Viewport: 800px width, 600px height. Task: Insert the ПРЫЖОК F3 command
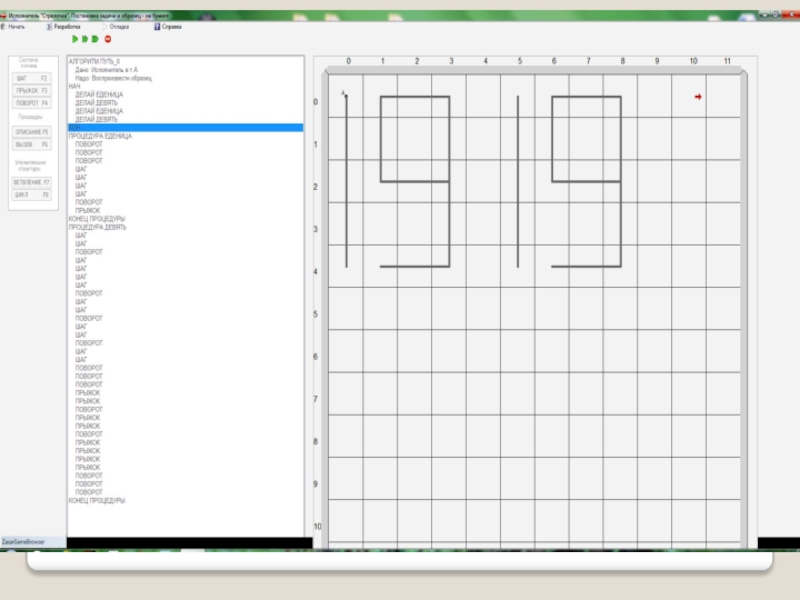pos(31,90)
